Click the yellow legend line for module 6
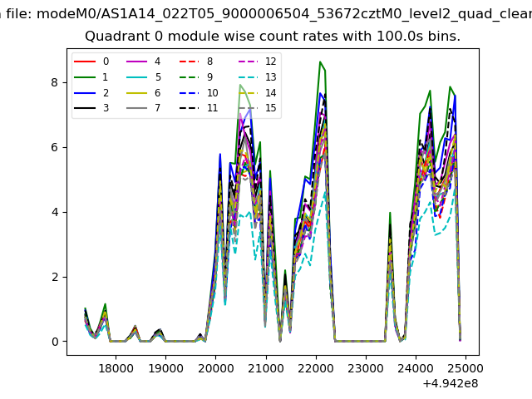532x399 pixels. tap(137, 93)
